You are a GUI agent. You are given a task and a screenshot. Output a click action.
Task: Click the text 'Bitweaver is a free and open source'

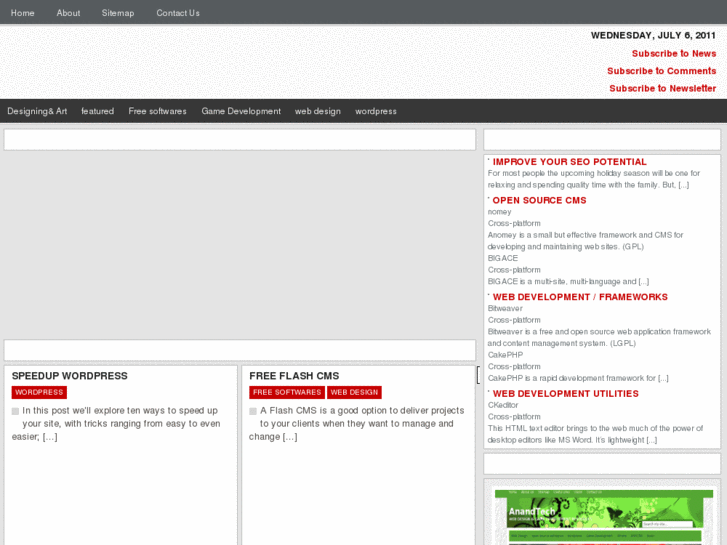coord(551,332)
